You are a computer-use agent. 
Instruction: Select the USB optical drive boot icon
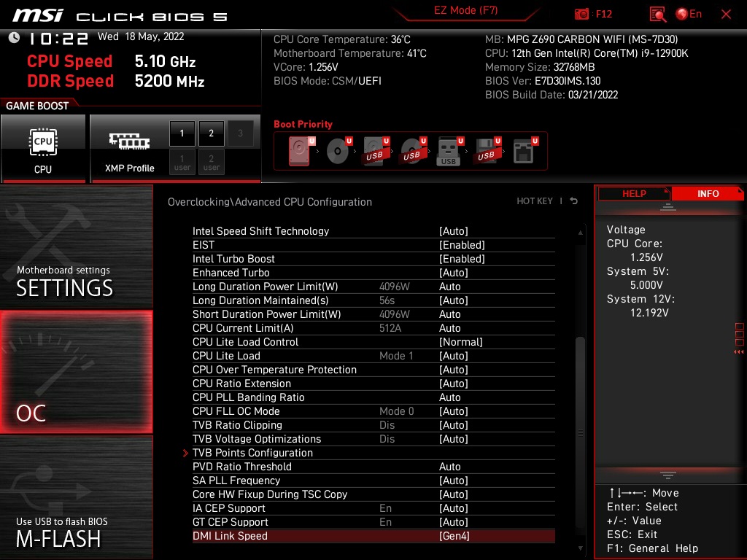[x=413, y=151]
